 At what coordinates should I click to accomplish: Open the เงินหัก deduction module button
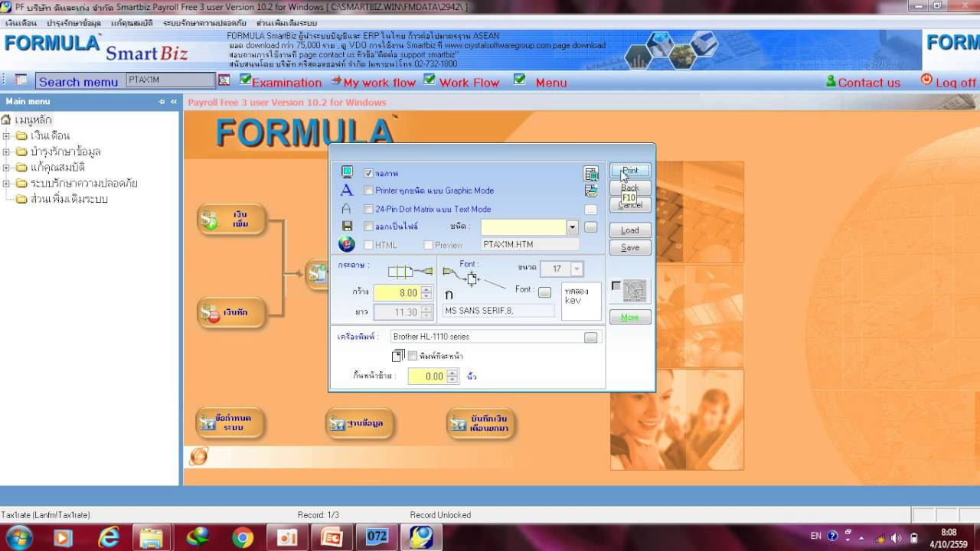[x=231, y=312]
